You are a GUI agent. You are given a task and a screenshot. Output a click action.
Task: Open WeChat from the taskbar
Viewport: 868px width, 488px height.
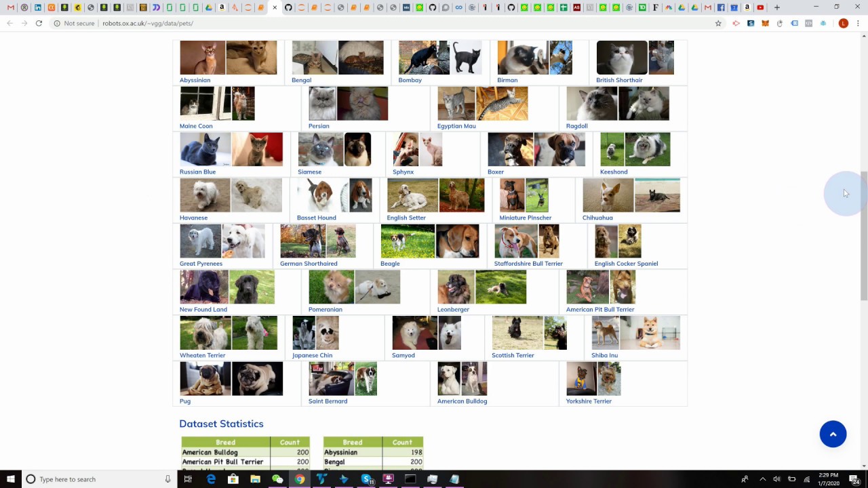[277, 479]
